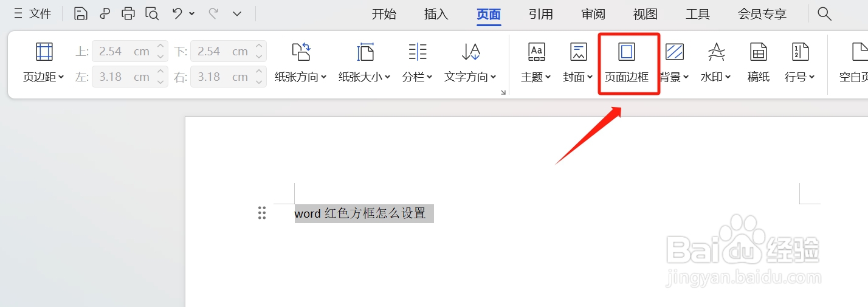Switch to the 开始 tab
This screenshot has height=307, width=868.
pyautogui.click(x=384, y=14)
